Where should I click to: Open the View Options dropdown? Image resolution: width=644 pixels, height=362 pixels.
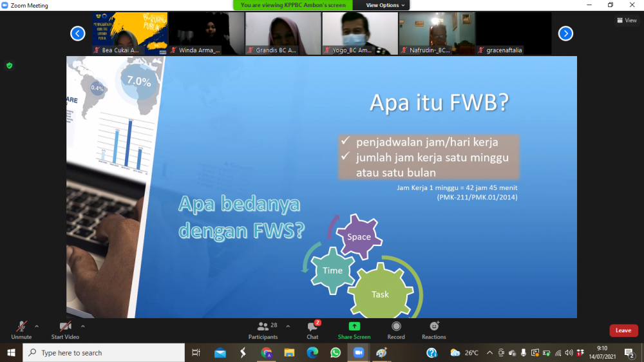pos(386,5)
